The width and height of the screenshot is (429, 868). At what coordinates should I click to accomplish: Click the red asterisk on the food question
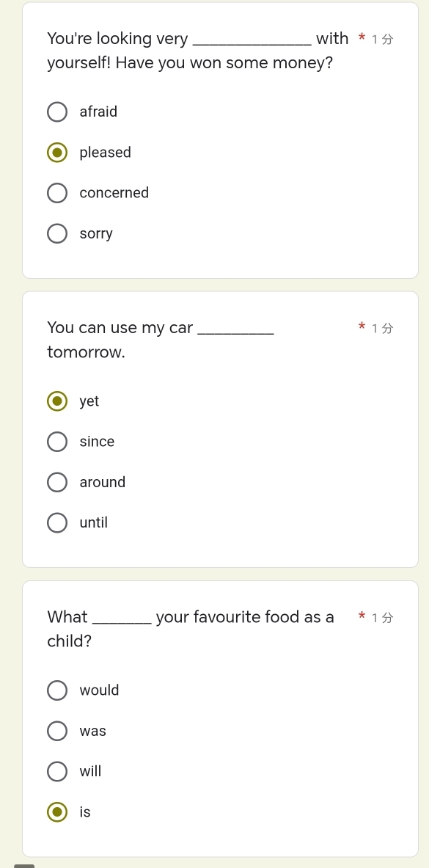(361, 618)
